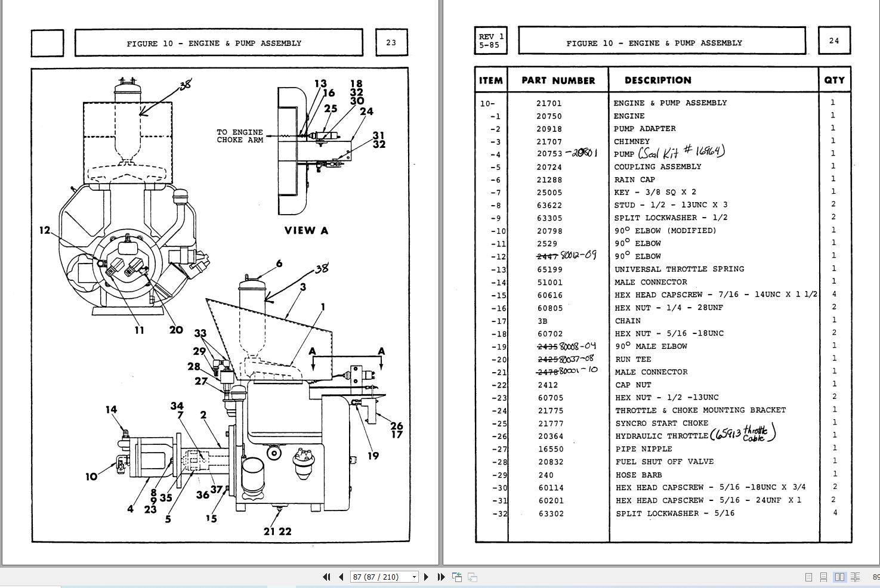
Task: Click the go-to-next-view icon
Action: tap(472, 577)
